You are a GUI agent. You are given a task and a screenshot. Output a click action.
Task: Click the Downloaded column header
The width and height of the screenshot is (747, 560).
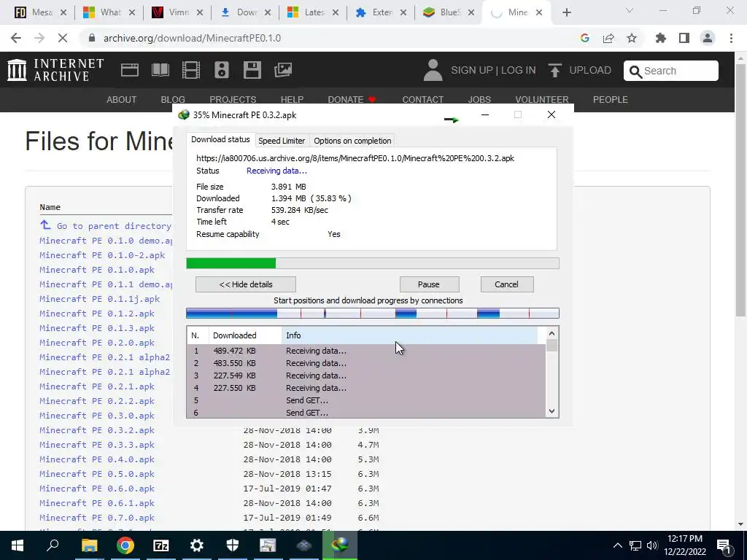[x=245, y=335]
